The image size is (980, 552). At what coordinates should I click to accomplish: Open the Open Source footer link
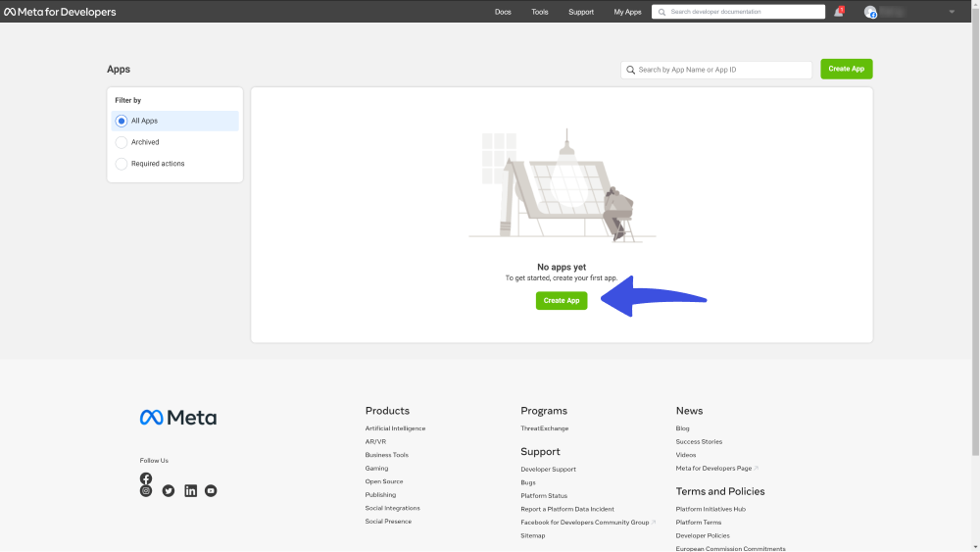click(x=384, y=481)
